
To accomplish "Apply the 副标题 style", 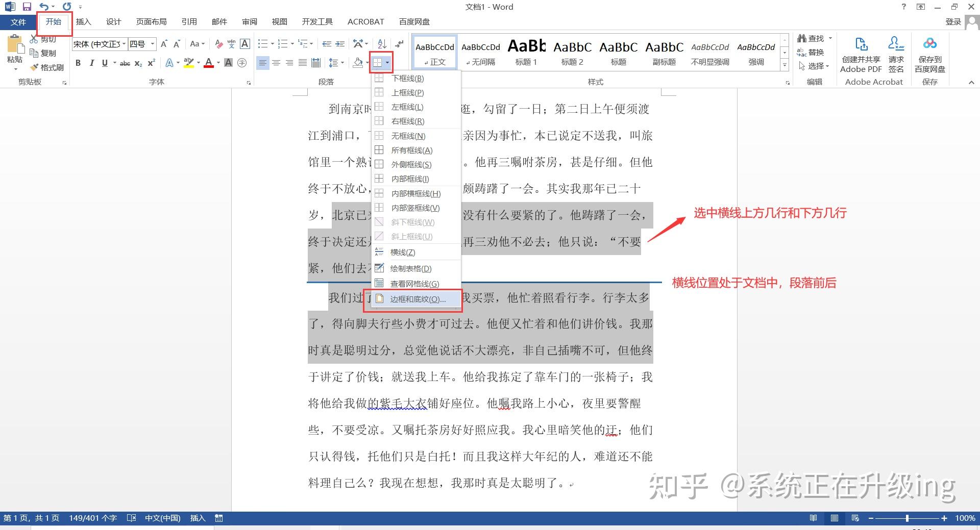I will point(664,53).
